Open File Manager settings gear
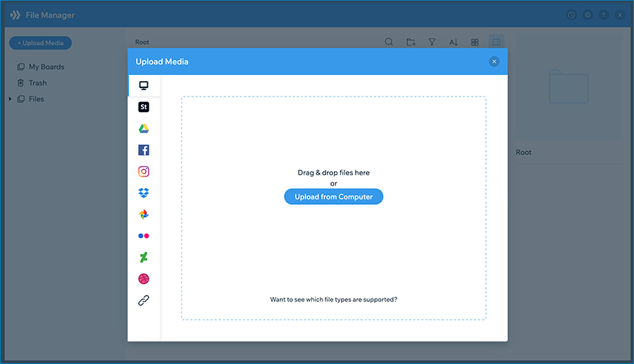 (588, 15)
